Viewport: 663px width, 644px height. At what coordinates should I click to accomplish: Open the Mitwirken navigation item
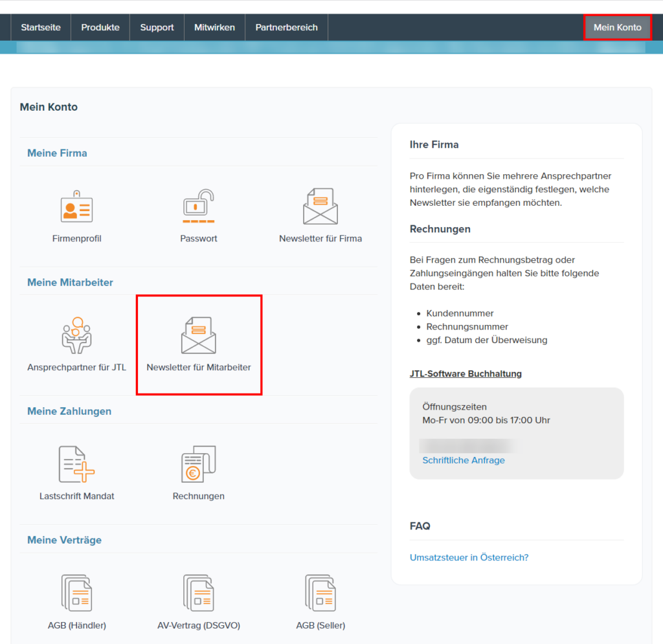pyautogui.click(x=214, y=27)
